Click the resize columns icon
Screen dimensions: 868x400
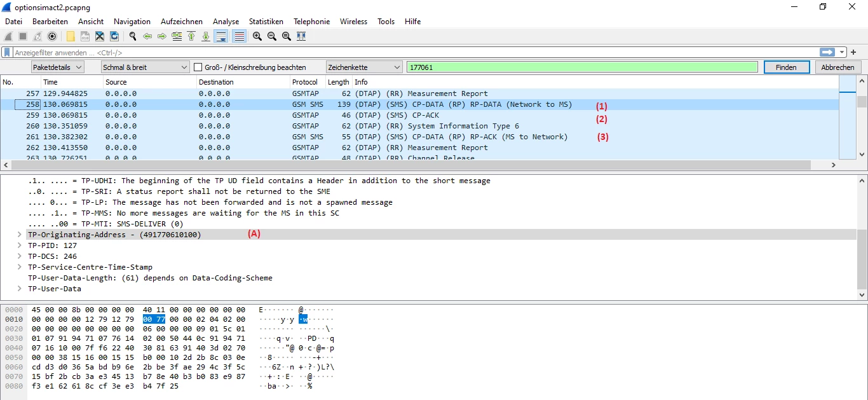(301, 36)
